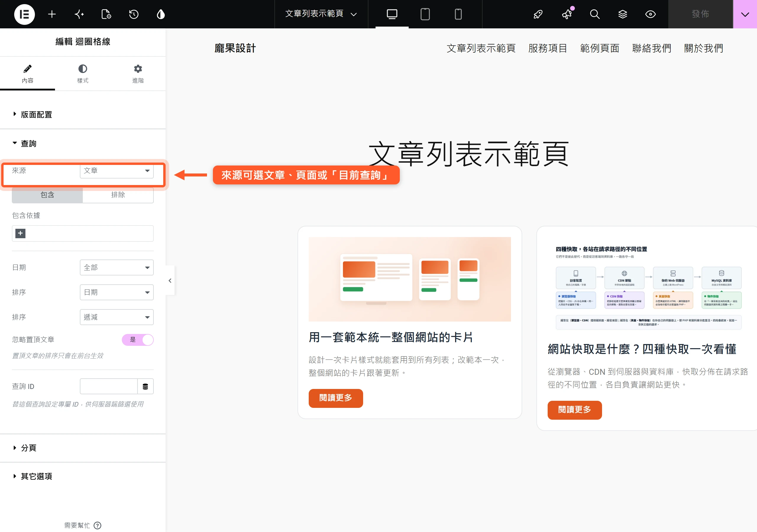Click the 需要幫忙 help link
757x532 pixels.
click(77, 525)
